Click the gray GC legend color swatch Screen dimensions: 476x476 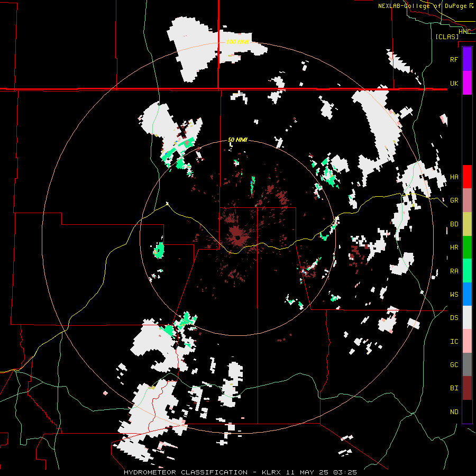click(x=467, y=364)
